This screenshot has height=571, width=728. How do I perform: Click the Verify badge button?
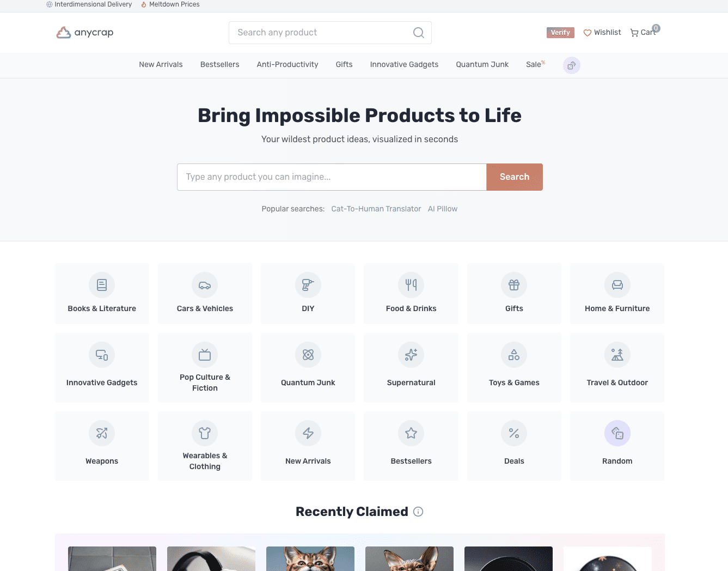pos(560,33)
